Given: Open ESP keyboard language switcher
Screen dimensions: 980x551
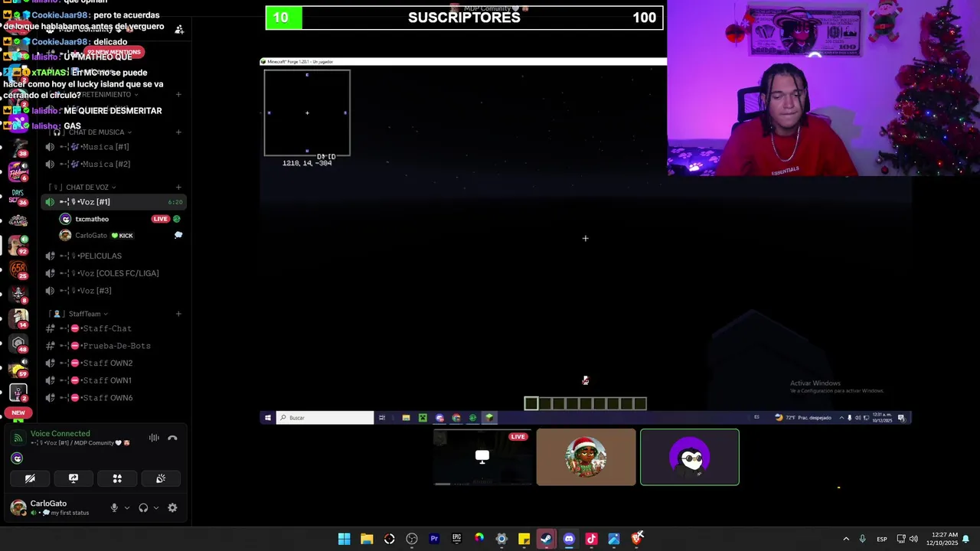Looking at the screenshot, I should (882, 540).
